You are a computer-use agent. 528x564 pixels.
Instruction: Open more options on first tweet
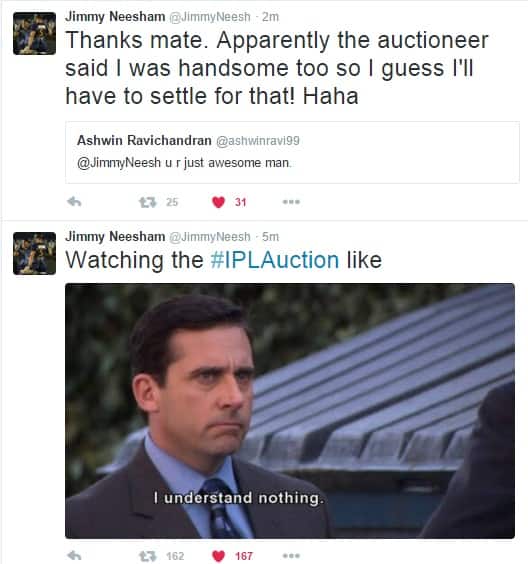291,202
